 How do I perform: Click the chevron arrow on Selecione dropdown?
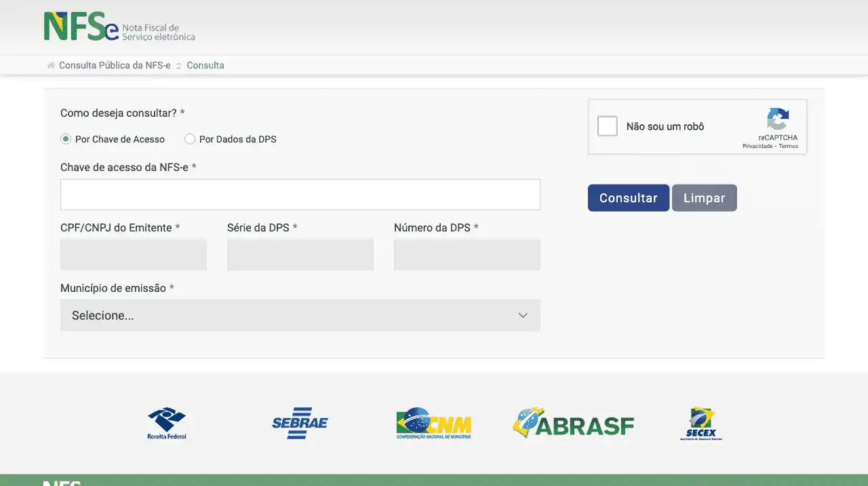[x=523, y=316]
